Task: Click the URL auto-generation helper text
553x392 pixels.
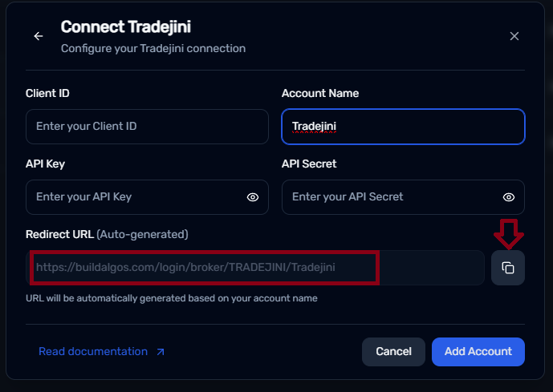Action: tap(172, 298)
